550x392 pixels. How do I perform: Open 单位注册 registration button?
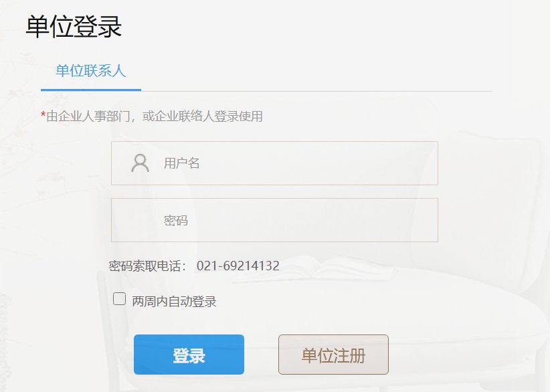click(333, 355)
